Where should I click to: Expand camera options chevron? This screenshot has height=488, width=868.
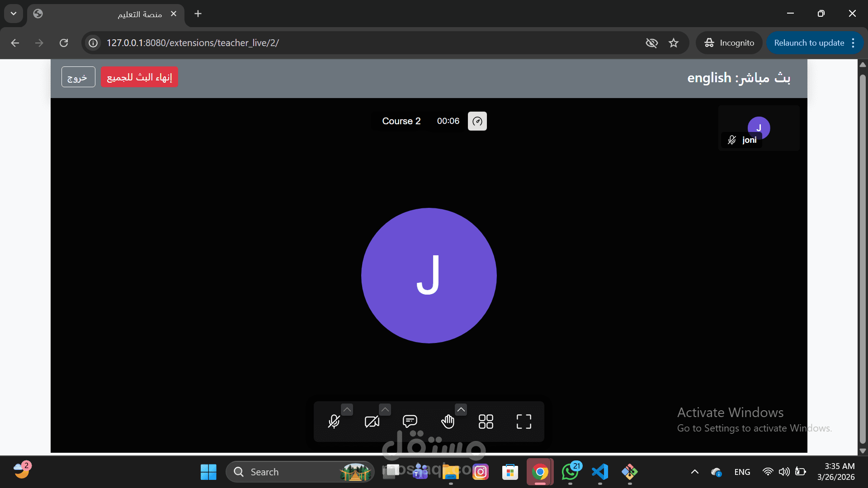[385, 409]
